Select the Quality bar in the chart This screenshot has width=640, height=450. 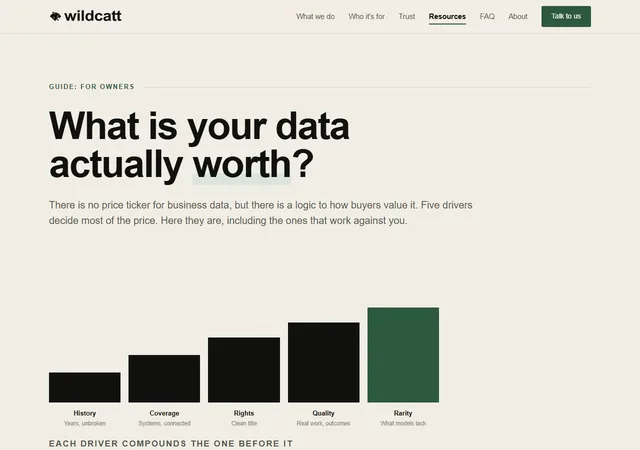click(324, 362)
